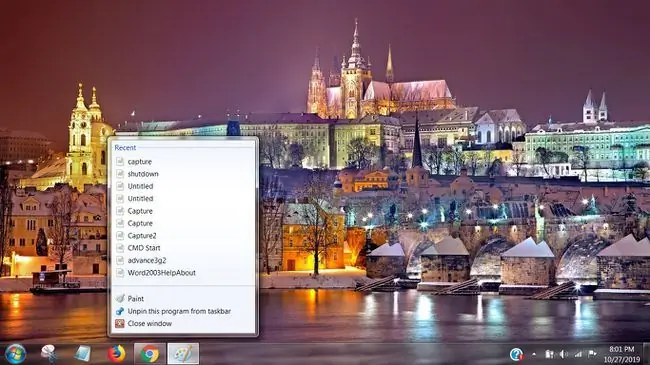Open the help icon in system tray

click(x=516, y=354)
